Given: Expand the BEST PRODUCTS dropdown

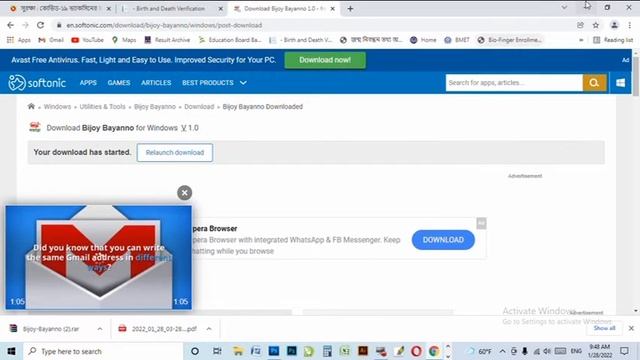Looking at the screenshot, I should tap(214, 83).
